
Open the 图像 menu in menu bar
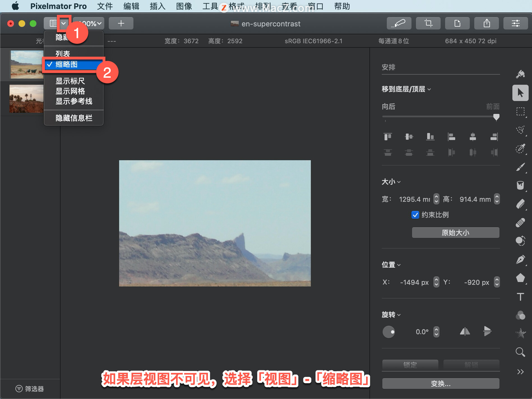[x=184, y=6]
